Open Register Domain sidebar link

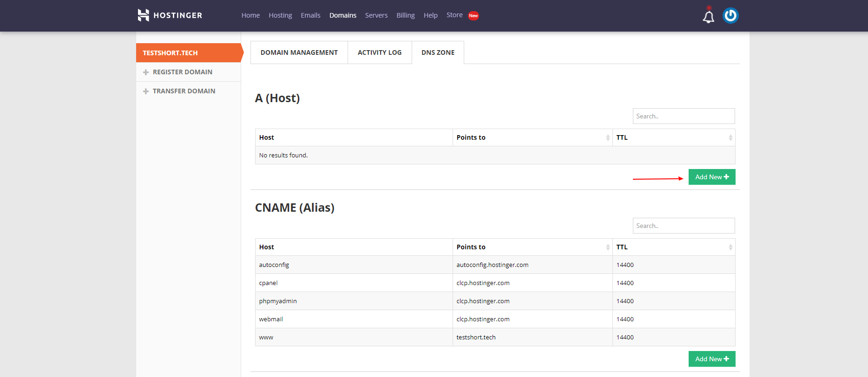(x=183, y=72)
